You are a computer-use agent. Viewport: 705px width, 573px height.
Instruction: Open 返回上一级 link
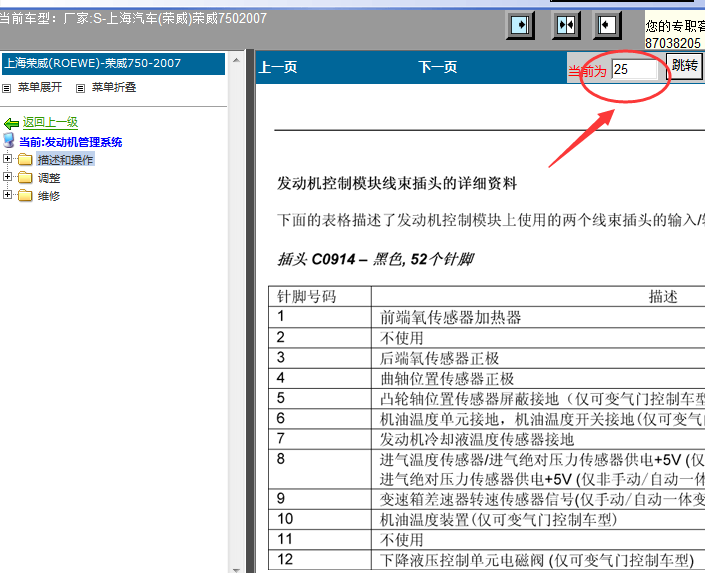click(x=50, y=122)
